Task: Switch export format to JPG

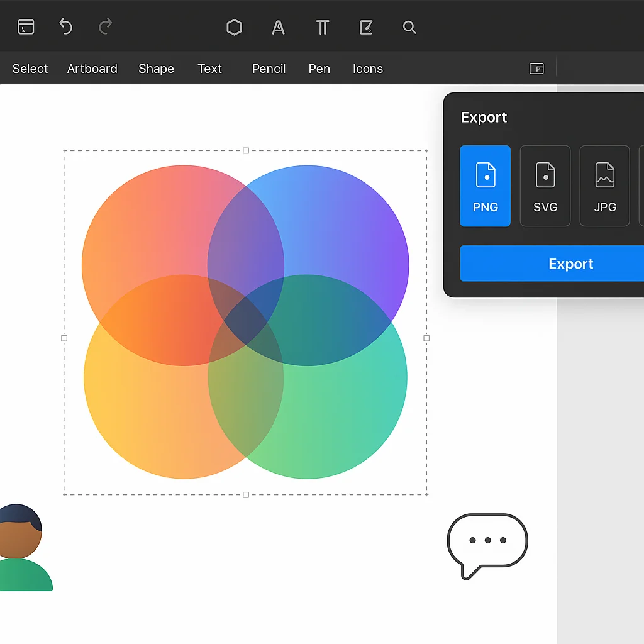Action: (x=604, y=186)
